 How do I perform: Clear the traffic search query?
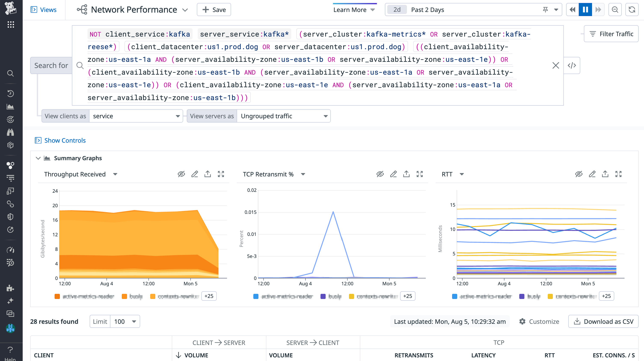tap(555, 65)
